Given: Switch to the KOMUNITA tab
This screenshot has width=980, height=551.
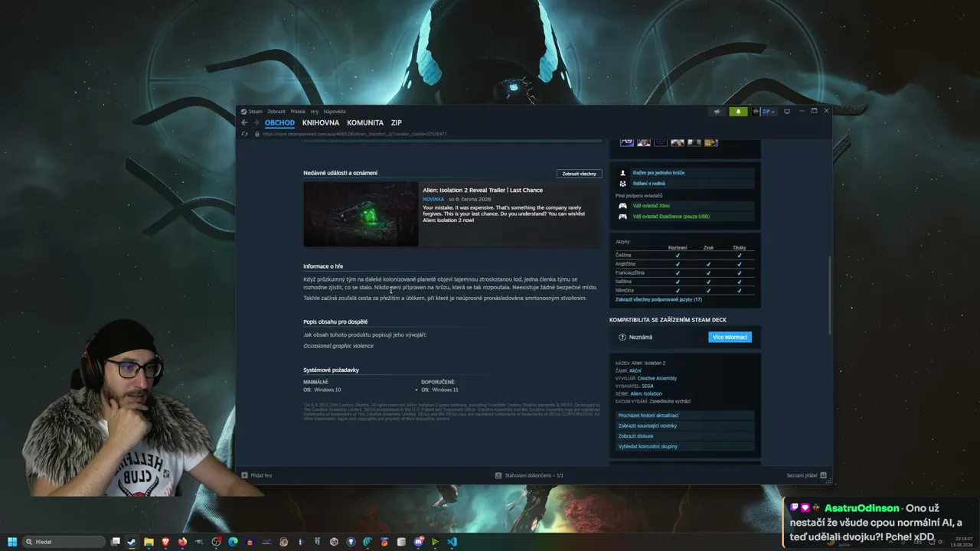Looking at the screenshot, I should tap(365, 122).
